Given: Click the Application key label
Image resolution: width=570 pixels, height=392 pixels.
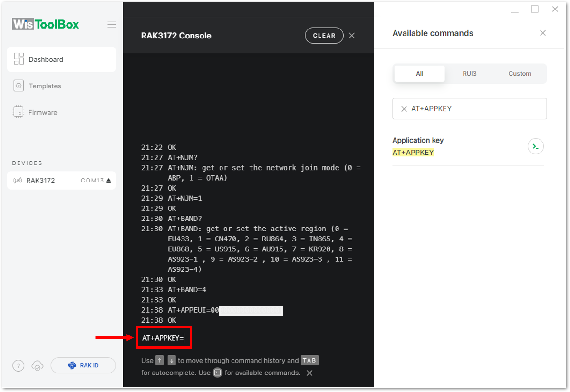Looking at the screenshot, I should point(418,140).
